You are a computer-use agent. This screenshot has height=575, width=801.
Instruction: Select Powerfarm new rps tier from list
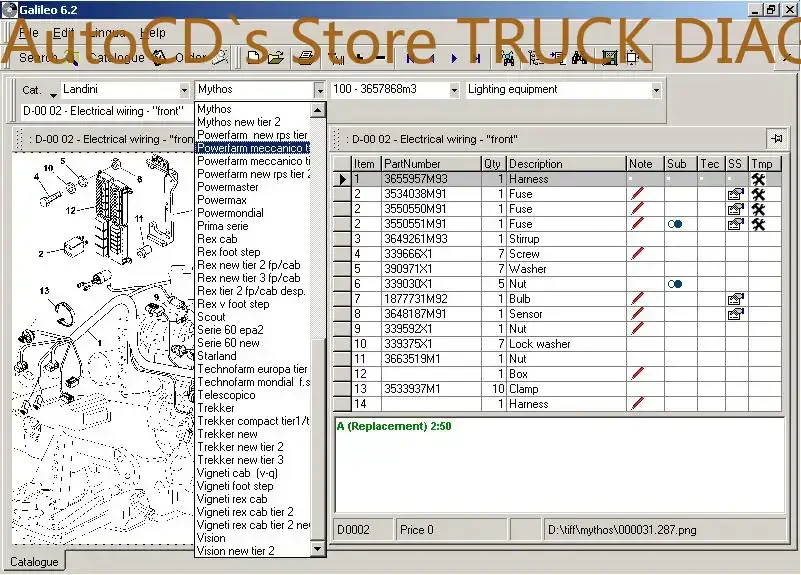252,135
